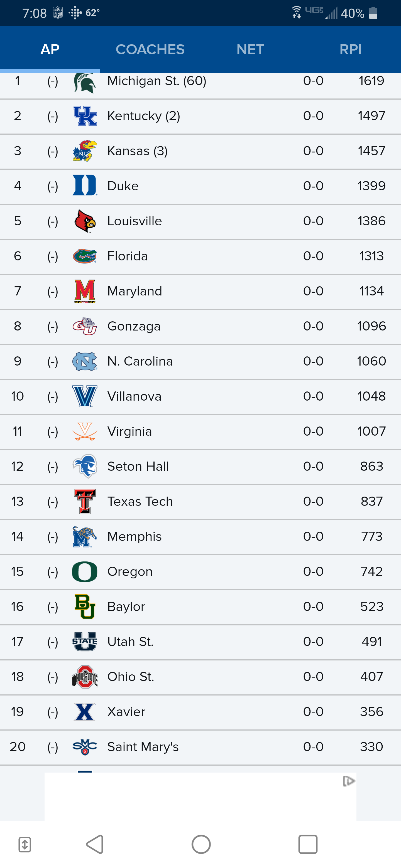
Task: Tap the Michigan St. Spartans logo
Action: [85, 83]
